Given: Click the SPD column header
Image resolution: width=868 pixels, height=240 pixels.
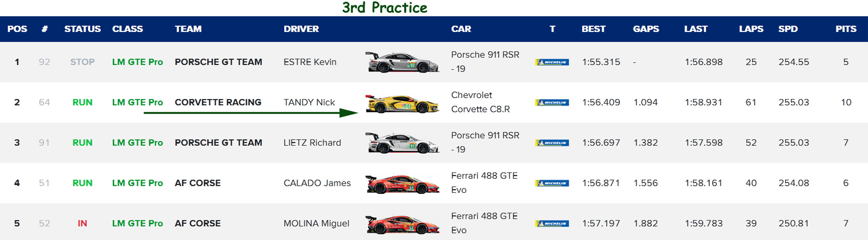Looking at the screenshot, I should click(x=787, y=29).
